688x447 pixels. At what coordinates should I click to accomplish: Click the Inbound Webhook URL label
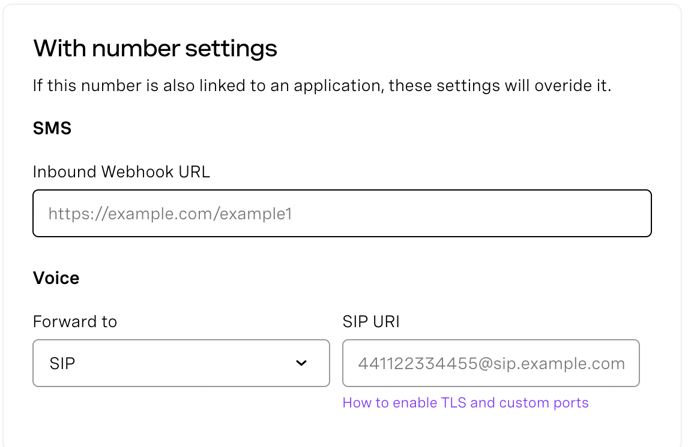coord(122,172)
